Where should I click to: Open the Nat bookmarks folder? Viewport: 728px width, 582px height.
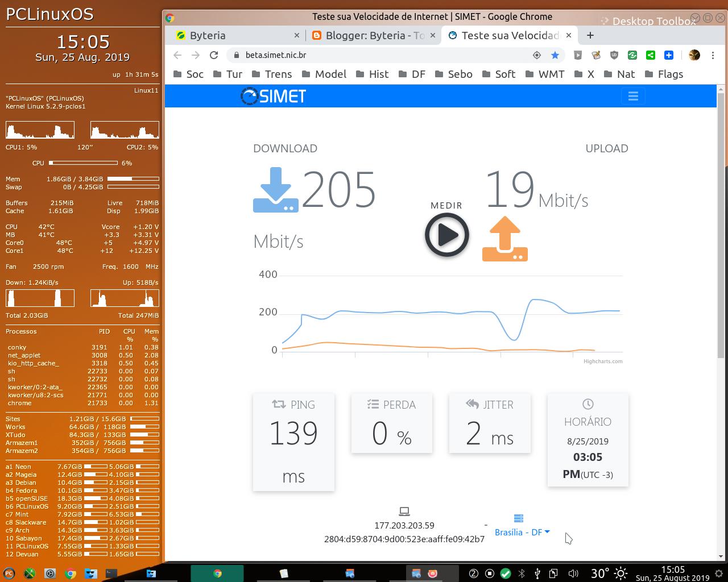click(x=618, y=74)
